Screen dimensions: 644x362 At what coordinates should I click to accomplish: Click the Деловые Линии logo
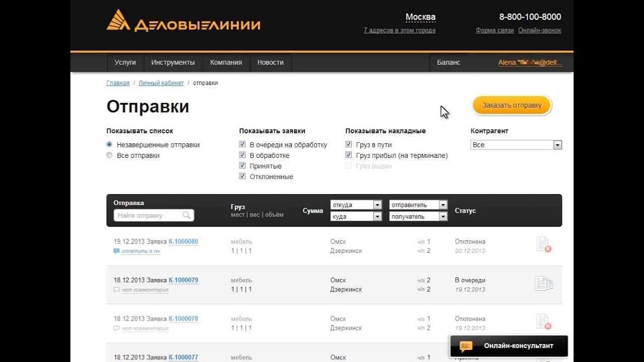183,21
